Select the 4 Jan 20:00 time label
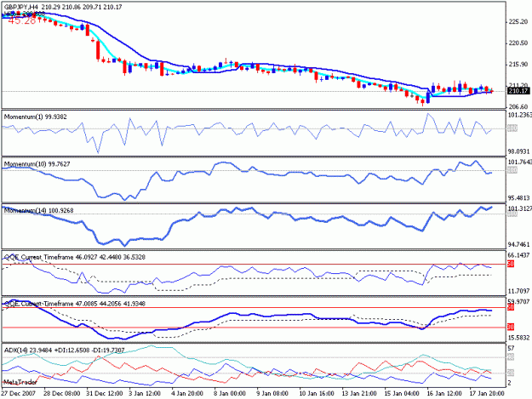The image size is (532, 399). click(x=187, y=394)
